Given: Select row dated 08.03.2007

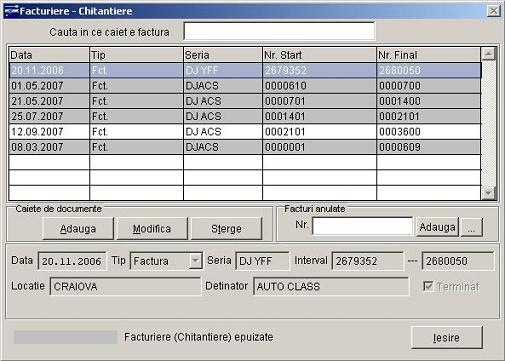Looking at the screenshot, I should [x=245, y=147].
